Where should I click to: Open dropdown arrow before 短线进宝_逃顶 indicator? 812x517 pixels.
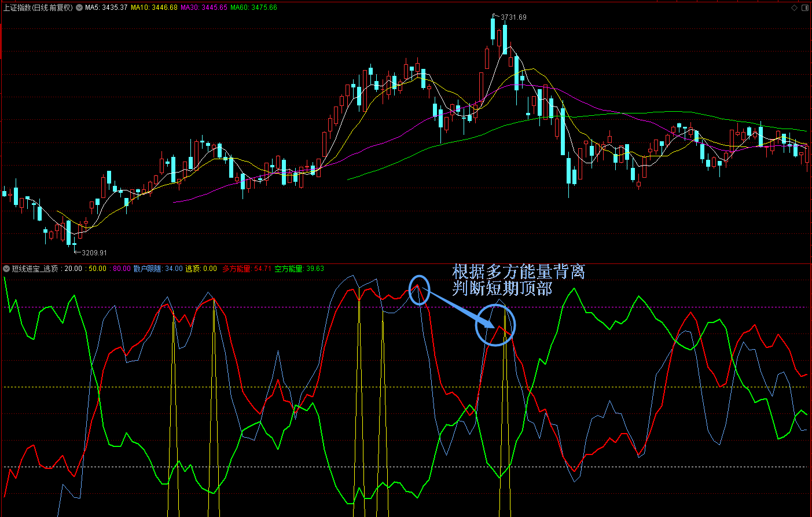[6, 269]
